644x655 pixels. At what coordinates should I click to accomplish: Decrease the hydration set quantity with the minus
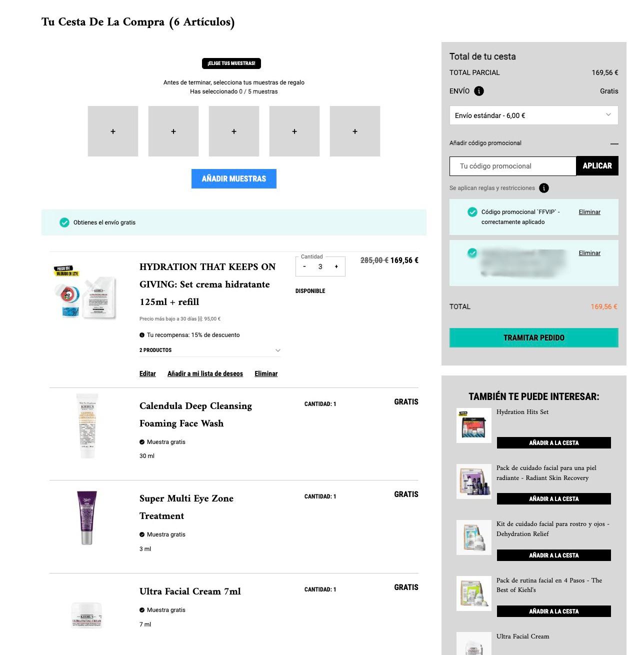click(x=304, y=266)
